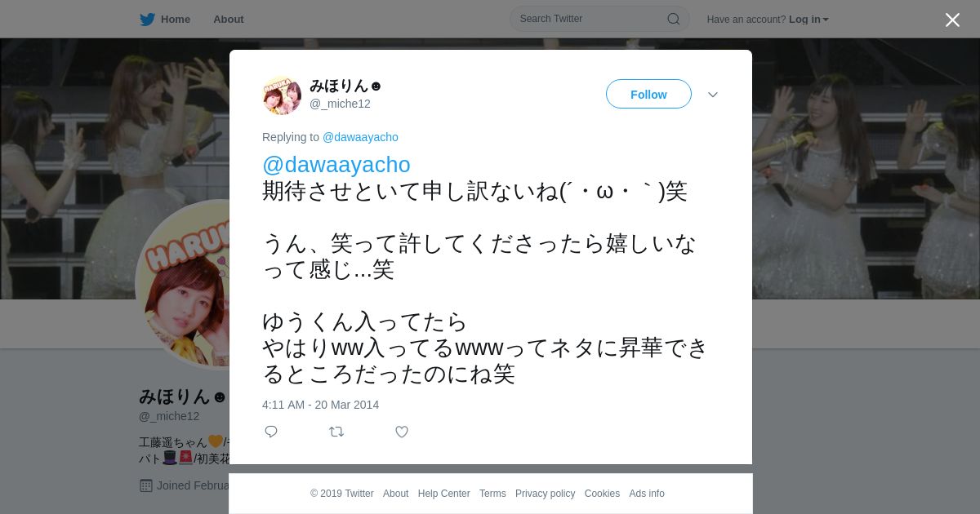Open the calendar Joined date icon
The image size is (980, 514).
tap(146, 485)
